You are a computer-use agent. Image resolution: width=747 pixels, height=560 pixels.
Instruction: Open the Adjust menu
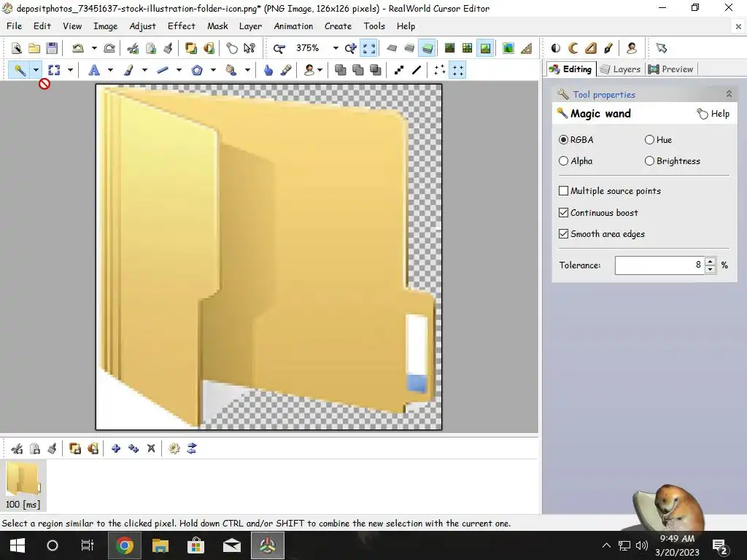tap(142, 26)
